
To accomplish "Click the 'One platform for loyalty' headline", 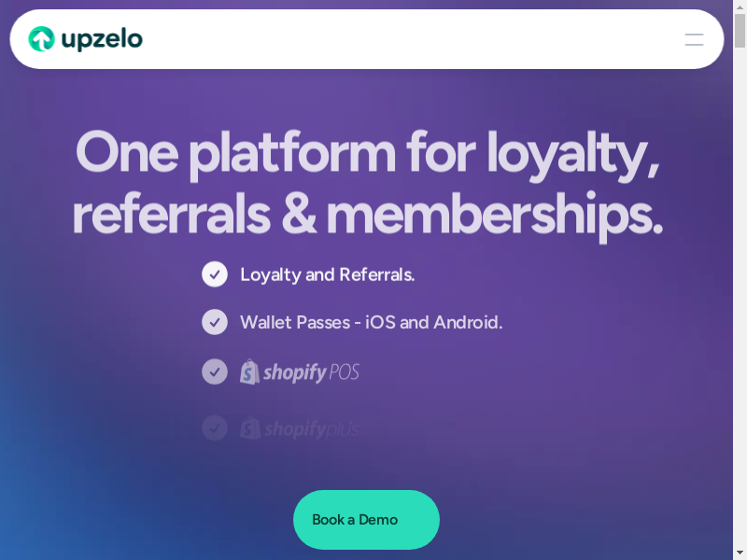I will pos(367,152).
